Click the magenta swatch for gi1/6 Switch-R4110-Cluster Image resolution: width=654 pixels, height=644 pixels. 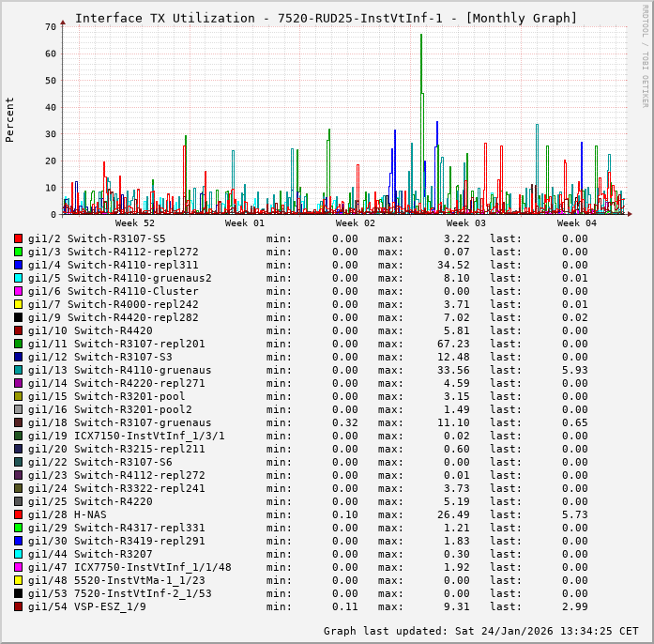coord(18,291)
